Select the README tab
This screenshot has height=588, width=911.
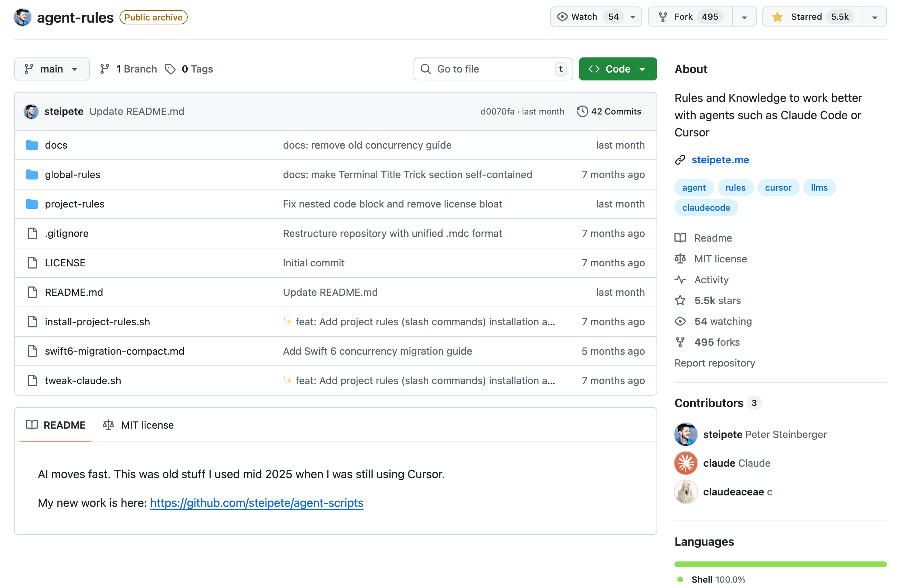tap(56, 425)
